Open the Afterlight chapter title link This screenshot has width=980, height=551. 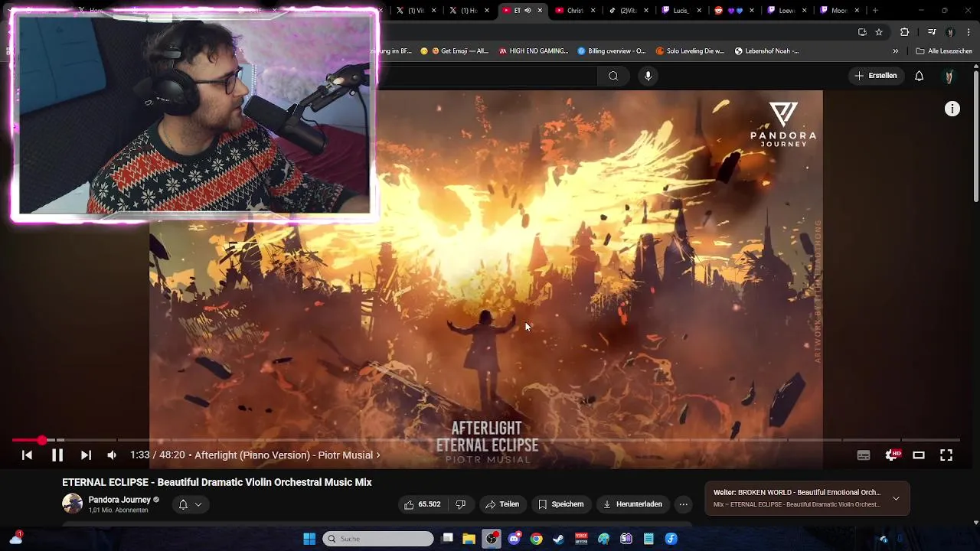(287, 455)
